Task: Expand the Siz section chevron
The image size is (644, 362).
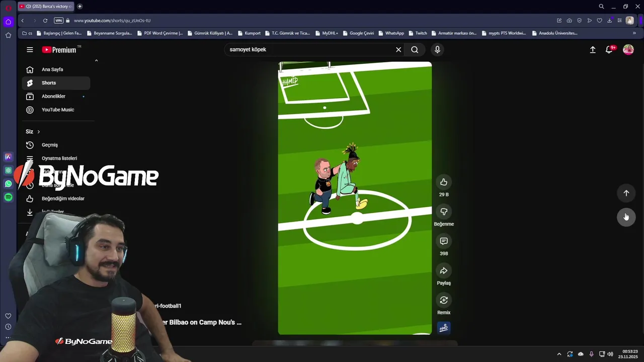Action: pyautogui.click(x=38, y=132)
